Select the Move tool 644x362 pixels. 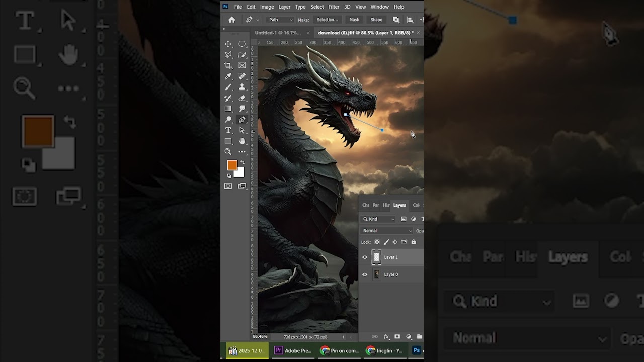[x=228, y=44]
